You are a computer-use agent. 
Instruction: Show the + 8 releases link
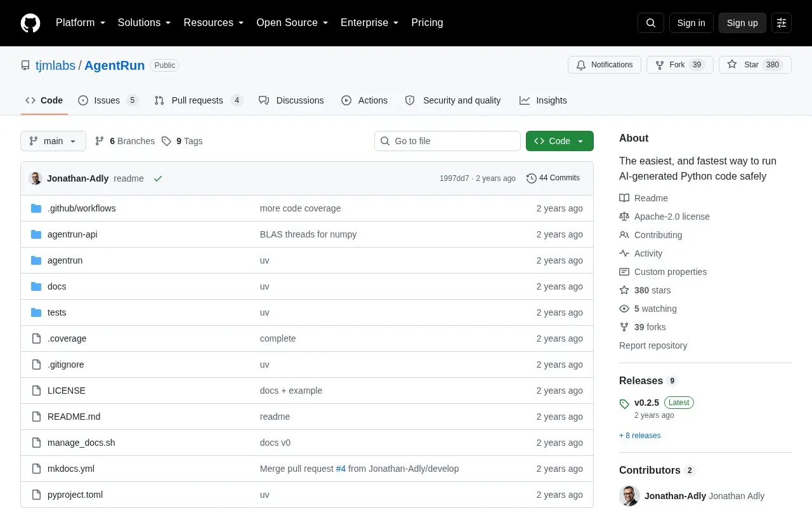[639, 436]
